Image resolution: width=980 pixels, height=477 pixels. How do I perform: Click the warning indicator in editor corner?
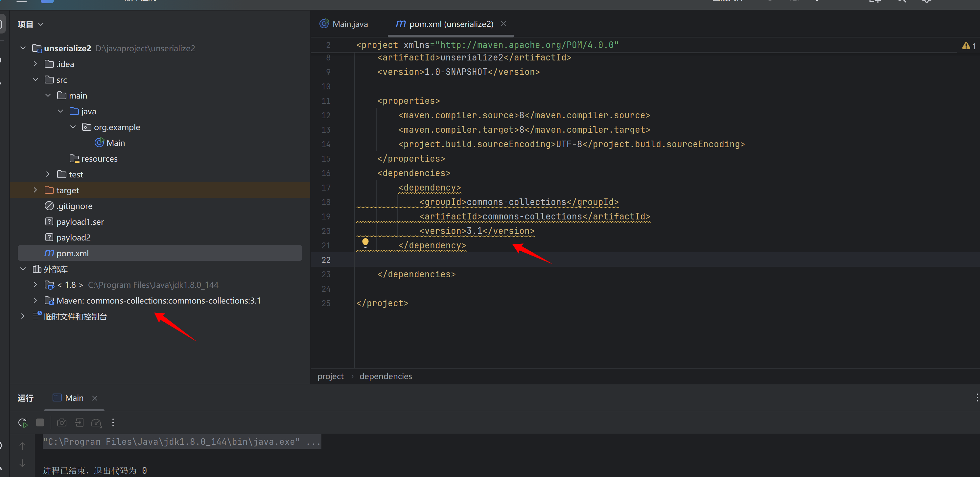click(x=968, y=46)
